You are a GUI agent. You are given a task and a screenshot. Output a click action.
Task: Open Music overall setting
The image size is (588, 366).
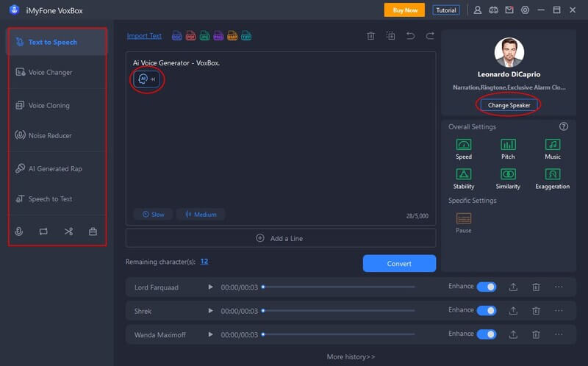point(553,149)
